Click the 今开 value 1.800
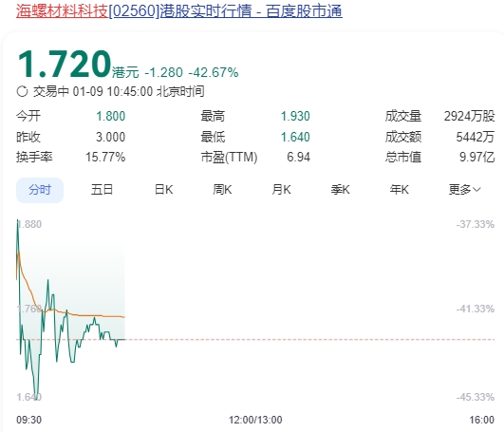This screenshot has width=504, height=432. click(x=110, y=117)
